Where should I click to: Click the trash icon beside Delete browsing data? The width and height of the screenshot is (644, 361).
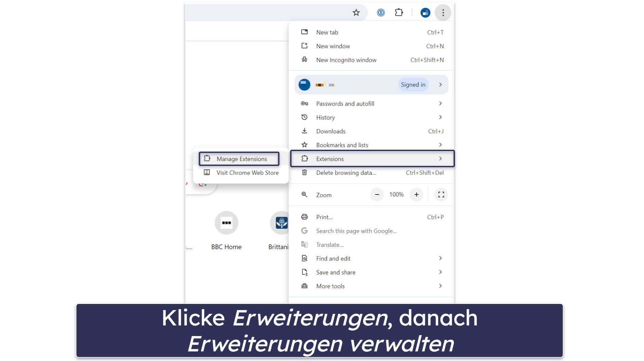tap(304, 173)
